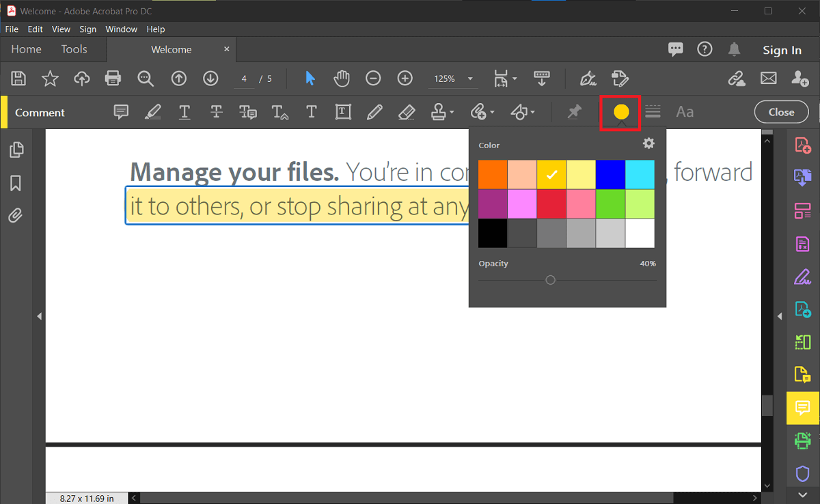
Task: Close the Comment toolbar
Action: 781,111
